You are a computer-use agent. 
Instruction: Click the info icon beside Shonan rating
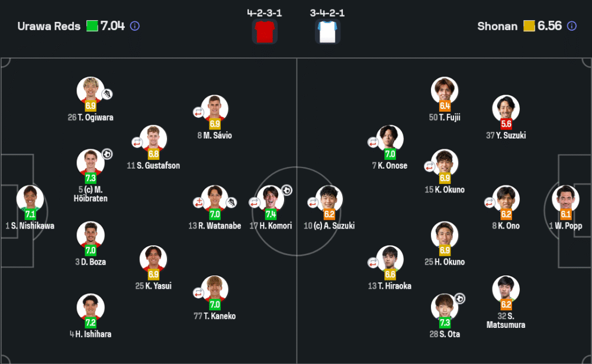coord(571,26)
